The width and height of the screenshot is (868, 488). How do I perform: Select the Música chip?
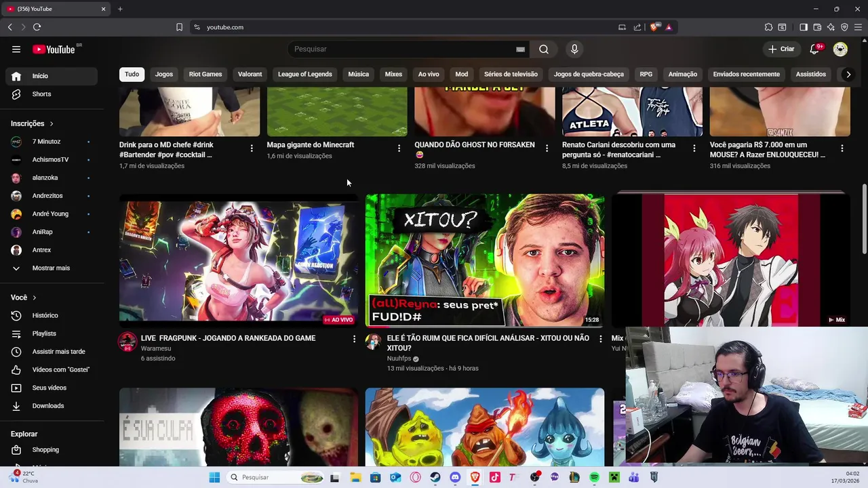(359, 75)
